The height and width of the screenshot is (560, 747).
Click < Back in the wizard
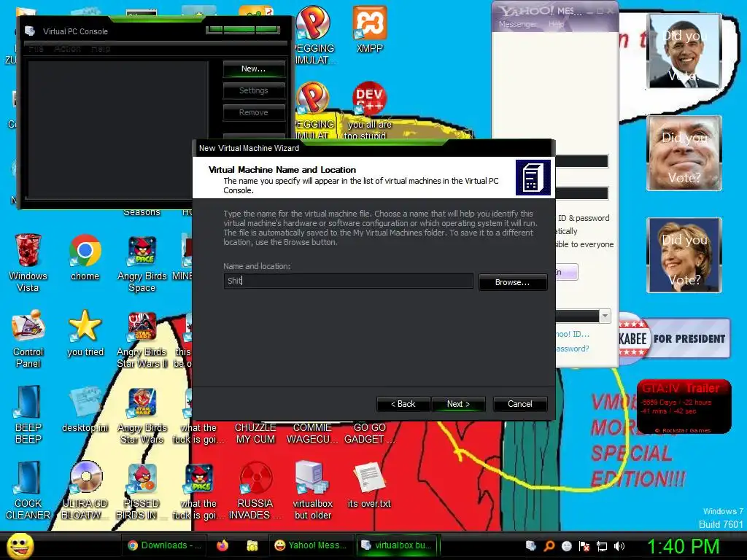tap(403, 404)
